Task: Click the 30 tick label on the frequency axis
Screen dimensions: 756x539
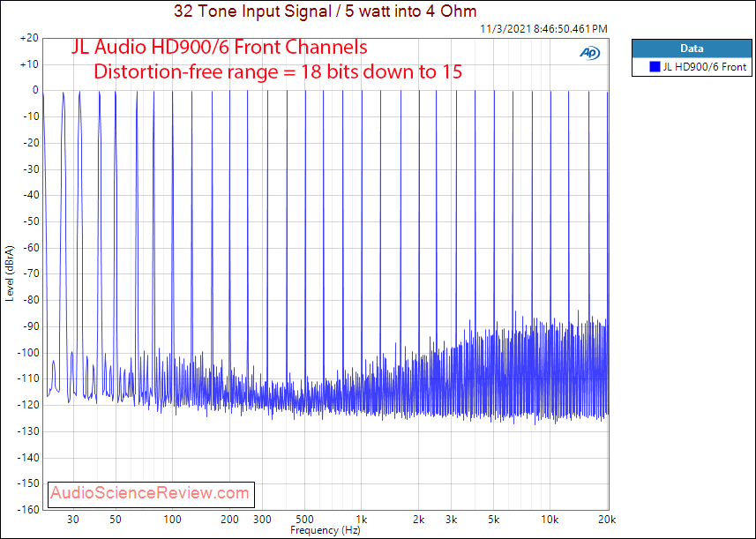Action: (x=73, y=520)
